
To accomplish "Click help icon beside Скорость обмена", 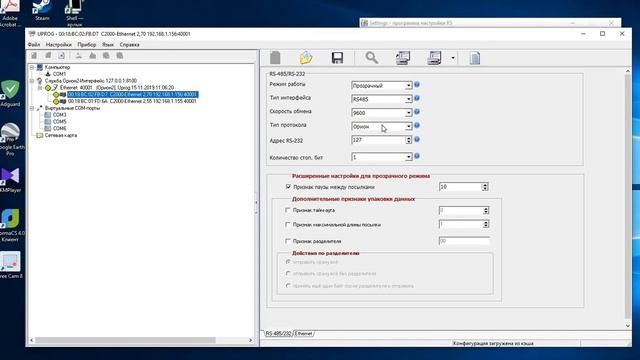I will pos(417,112).
